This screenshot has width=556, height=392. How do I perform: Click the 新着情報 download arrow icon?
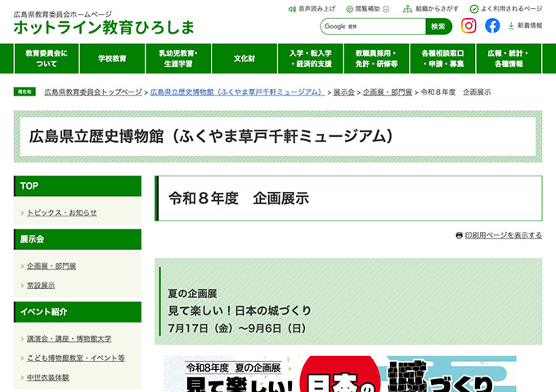click(x=511, y=25)
